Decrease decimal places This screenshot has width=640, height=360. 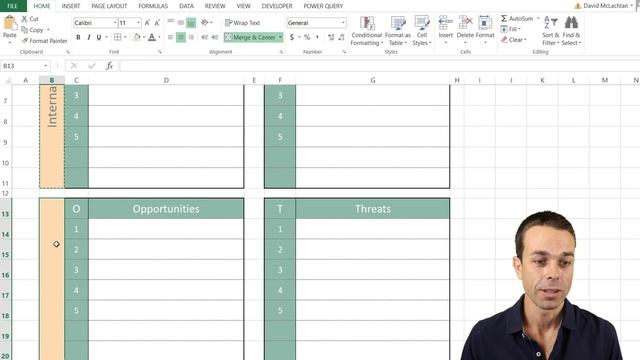[341, 37]
